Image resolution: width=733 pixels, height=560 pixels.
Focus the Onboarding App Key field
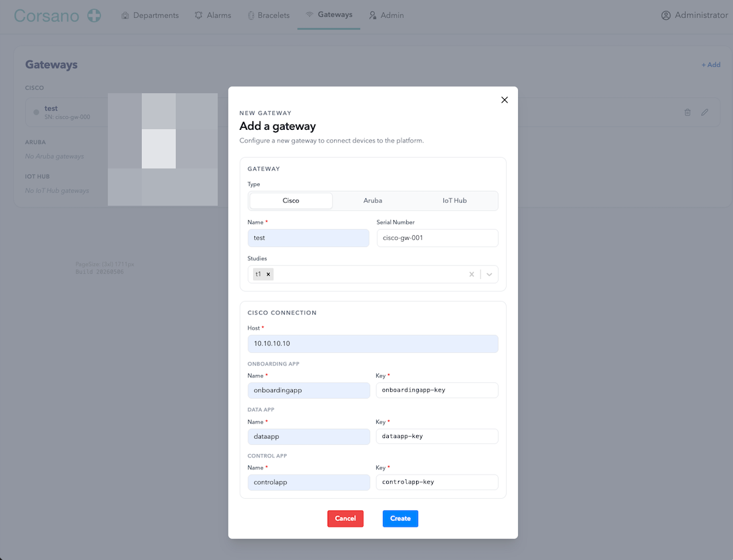tap(437, 390)
